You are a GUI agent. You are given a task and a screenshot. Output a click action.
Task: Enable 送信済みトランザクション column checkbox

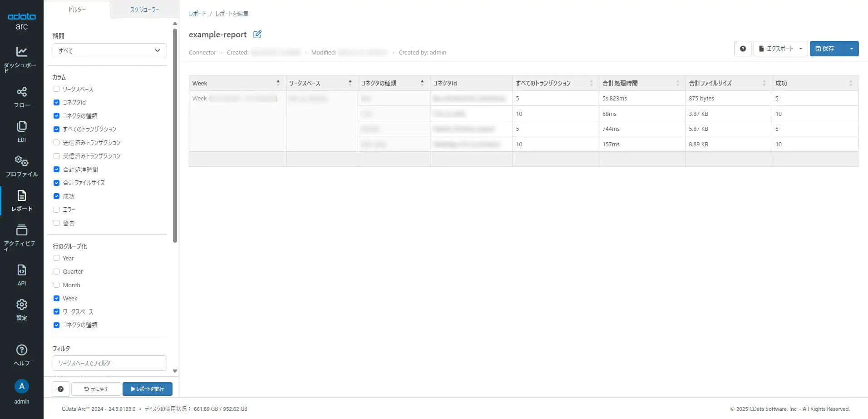(56, 143)
